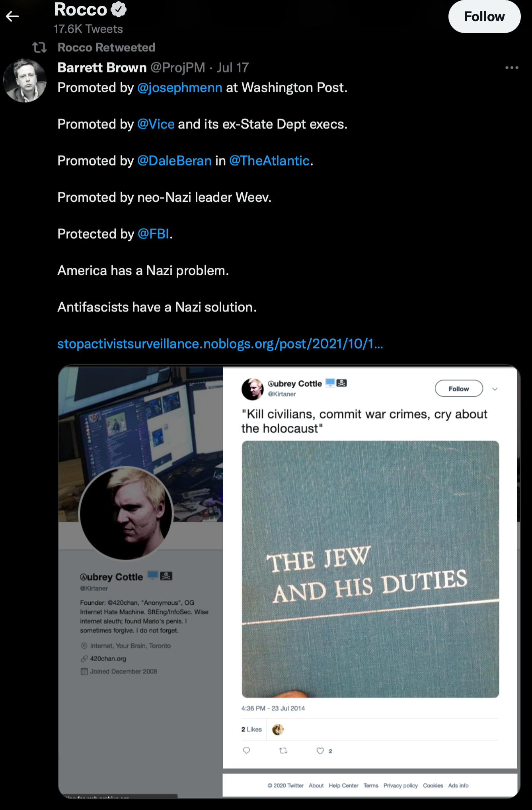Open the @DaleBeran mention link
The image size is (532, 810).
click(x=174, y=161)
